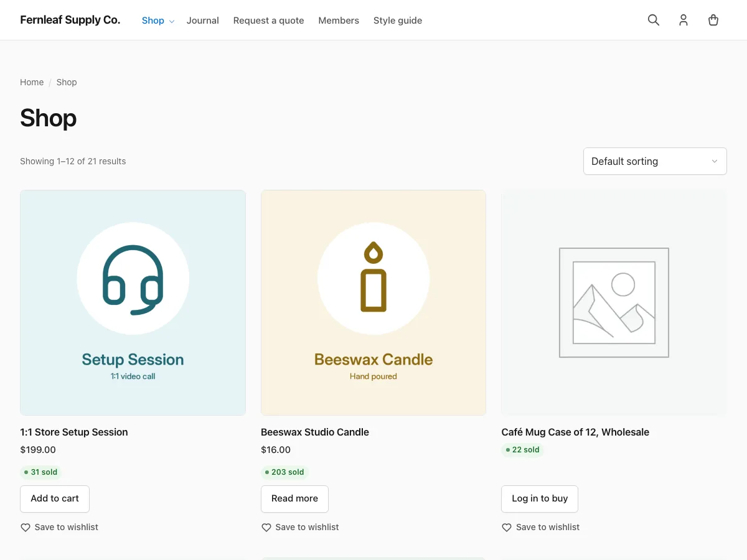
Task: Open the search icon in header
Action: click(x=653, y=20)
